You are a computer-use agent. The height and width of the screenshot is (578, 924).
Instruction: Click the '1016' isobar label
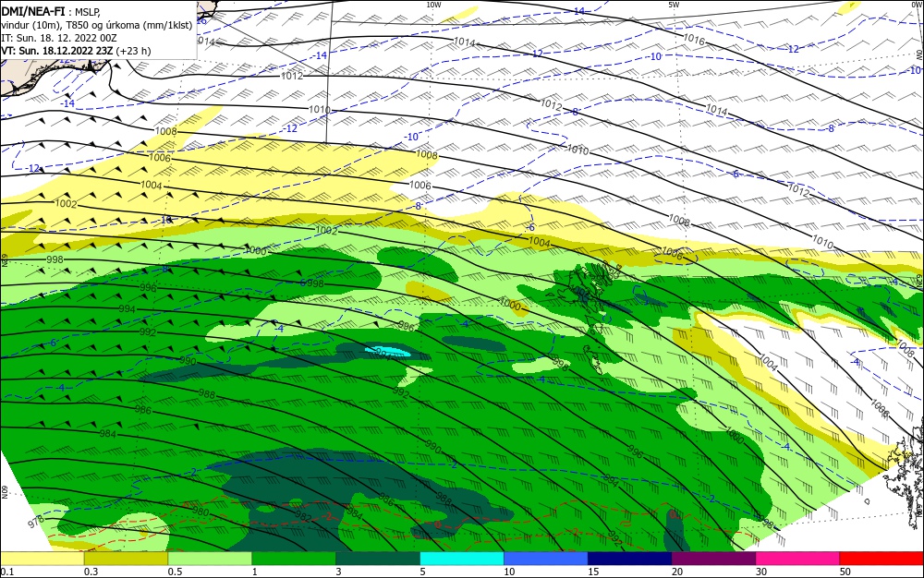coord(694,40)
